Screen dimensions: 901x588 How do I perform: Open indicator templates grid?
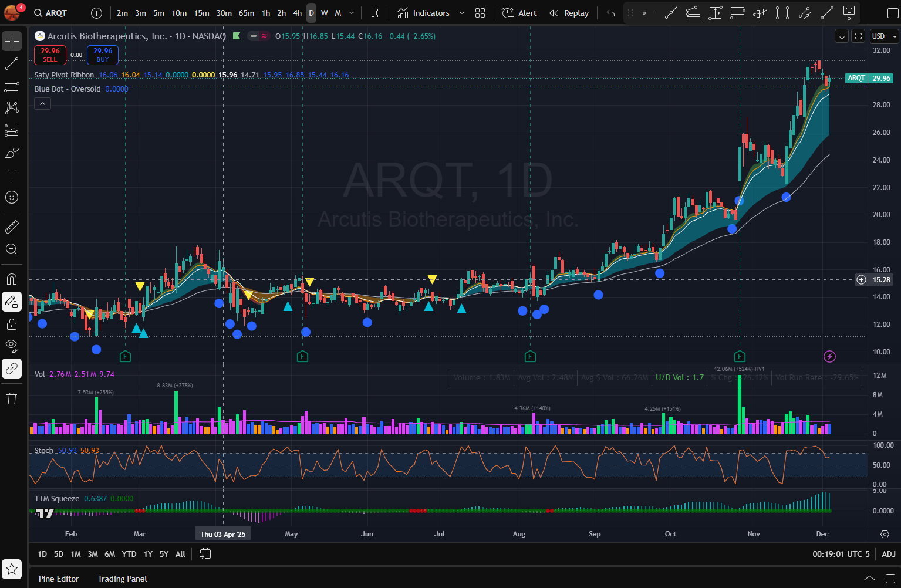tap(480, 13)
